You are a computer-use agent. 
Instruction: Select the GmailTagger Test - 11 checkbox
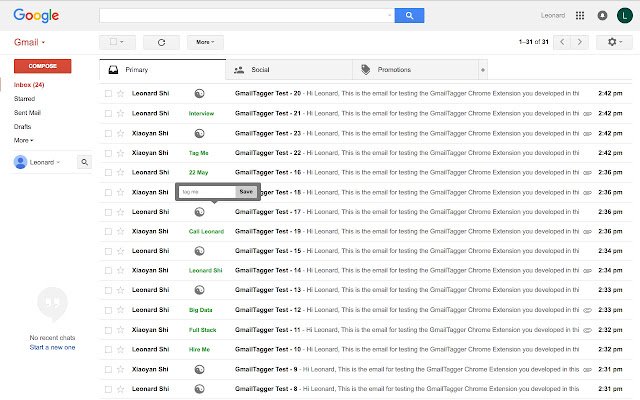108,330
